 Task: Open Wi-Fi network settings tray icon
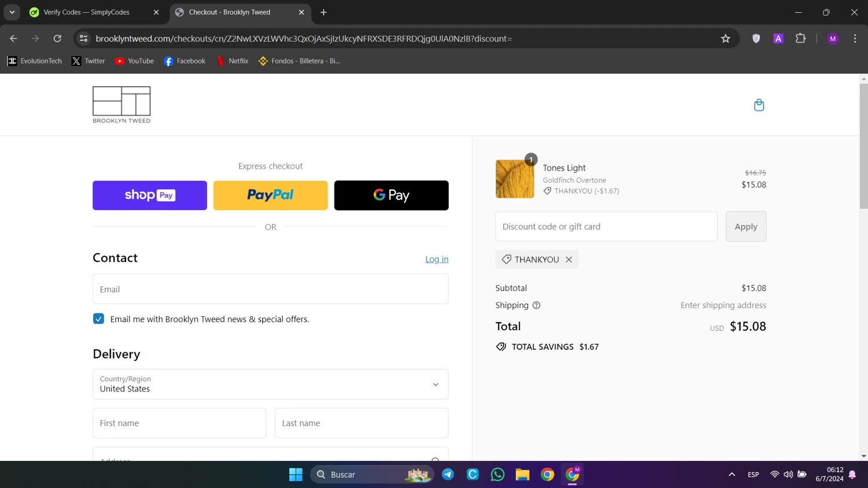774,475
